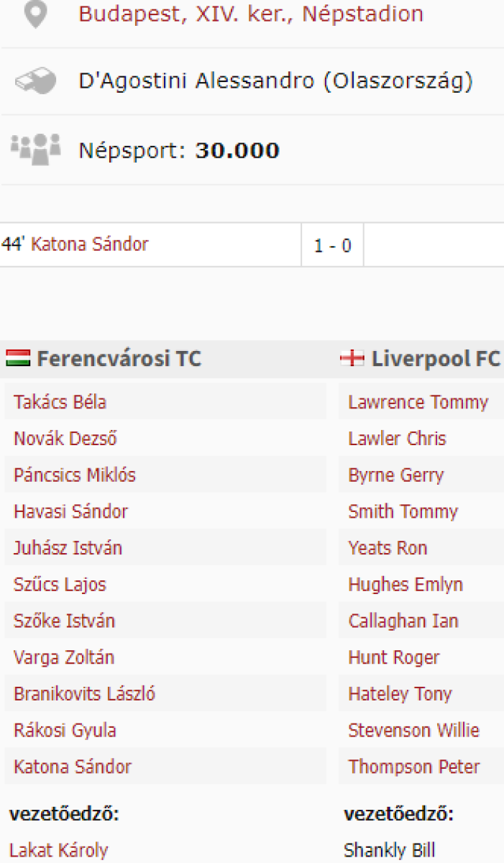Open coach Lakat Károly's page
The width and height of the screenshot is (504, 863).
58,850
